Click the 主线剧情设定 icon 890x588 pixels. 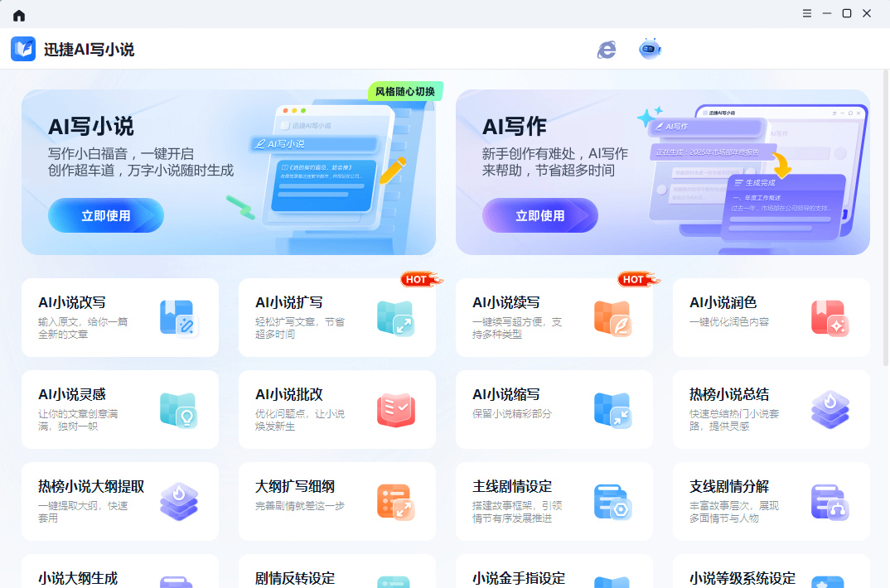[613, 502]
